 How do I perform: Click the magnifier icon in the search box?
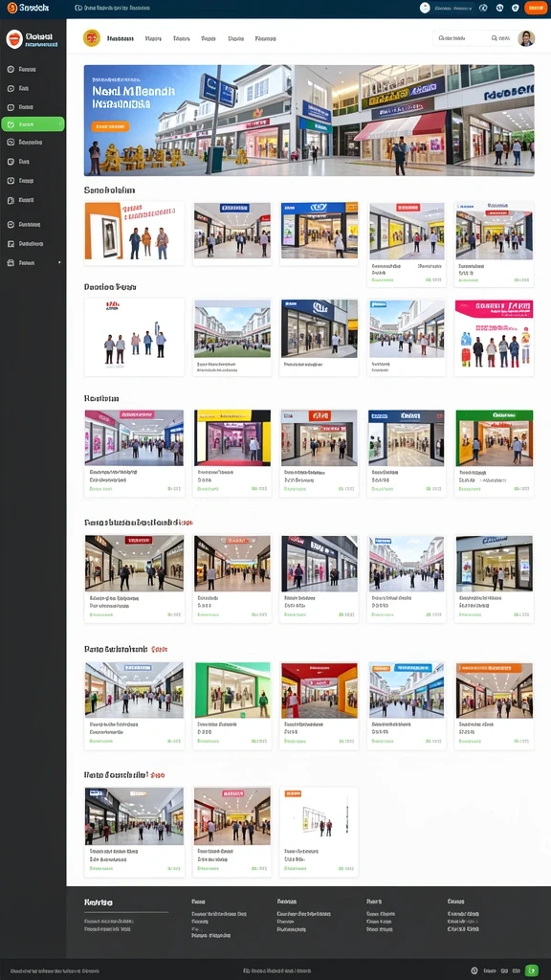495,38
